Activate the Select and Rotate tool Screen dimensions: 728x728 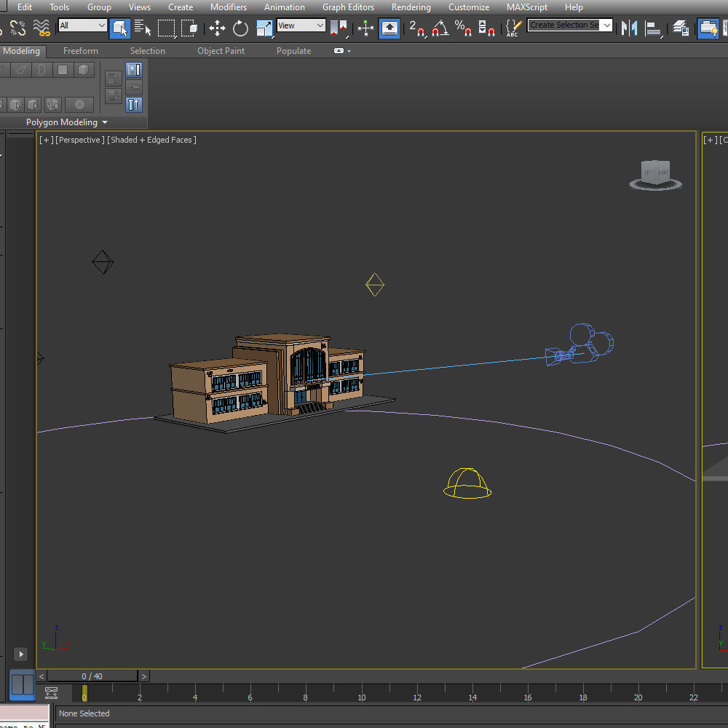240,28
